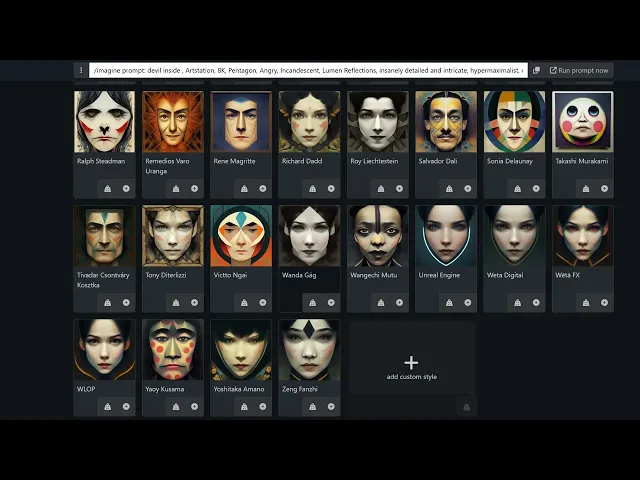Click the 'Rene Magritte' style name
The width and height of the screenshot is (640, 480).
point(234,161)
